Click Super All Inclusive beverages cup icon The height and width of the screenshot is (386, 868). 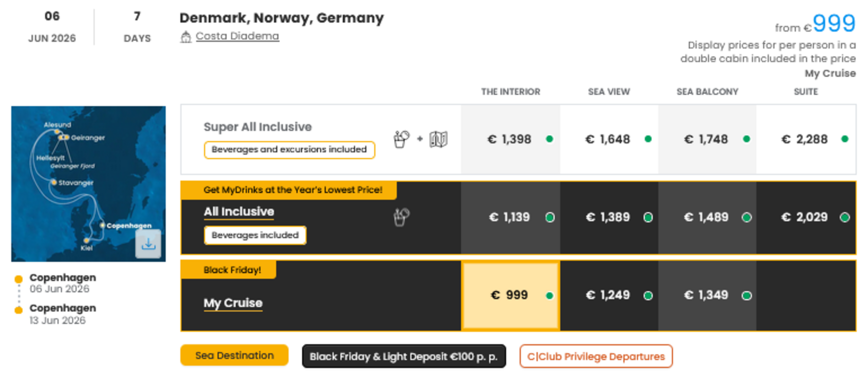[401, 139]
